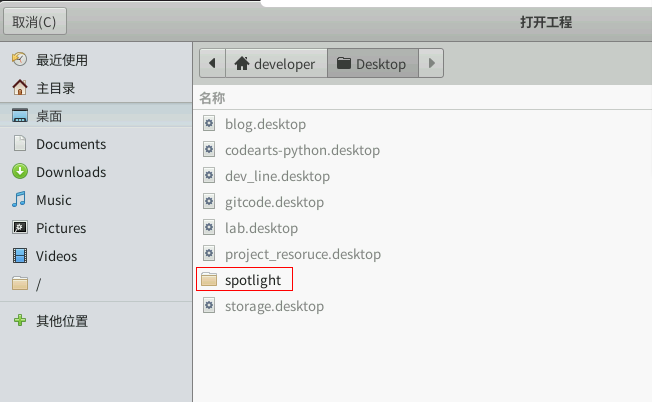Click the Cancel (取消) button
This screenshot has width=652, height=402.
(34, 21)
